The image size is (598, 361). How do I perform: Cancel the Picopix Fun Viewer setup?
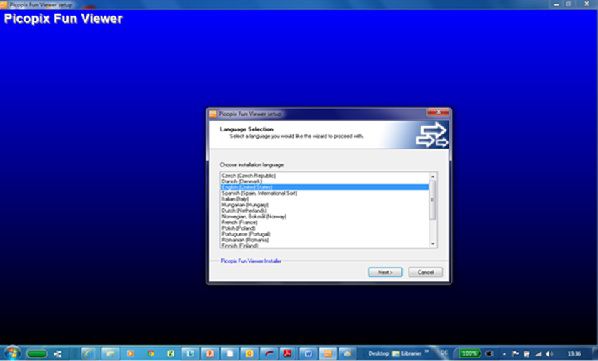(425, 272)
